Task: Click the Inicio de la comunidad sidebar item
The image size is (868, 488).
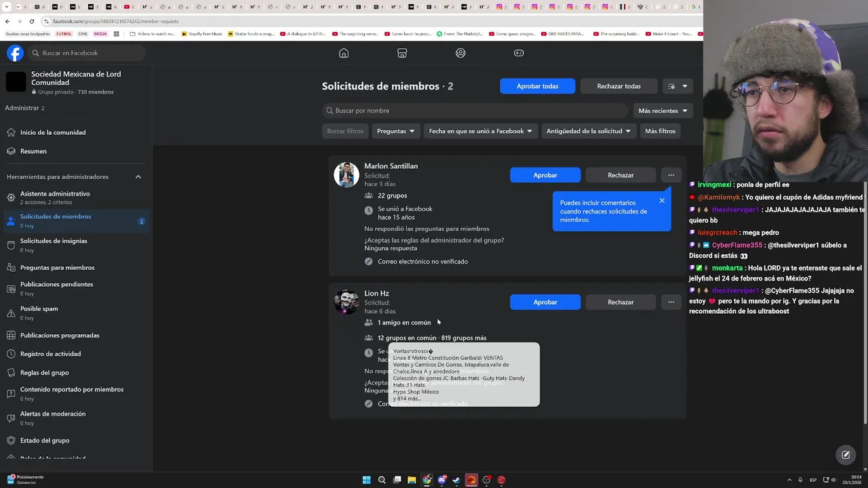Action: tap(76, 132)
